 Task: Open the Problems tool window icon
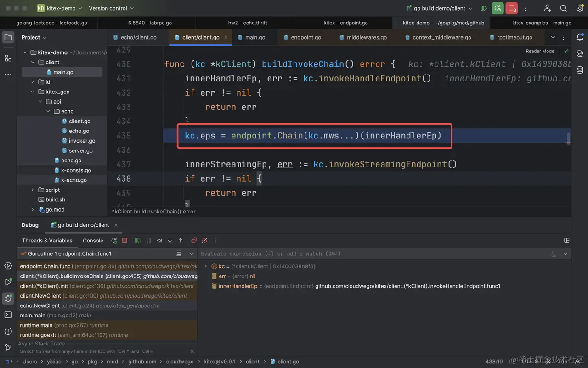(8, 331)
